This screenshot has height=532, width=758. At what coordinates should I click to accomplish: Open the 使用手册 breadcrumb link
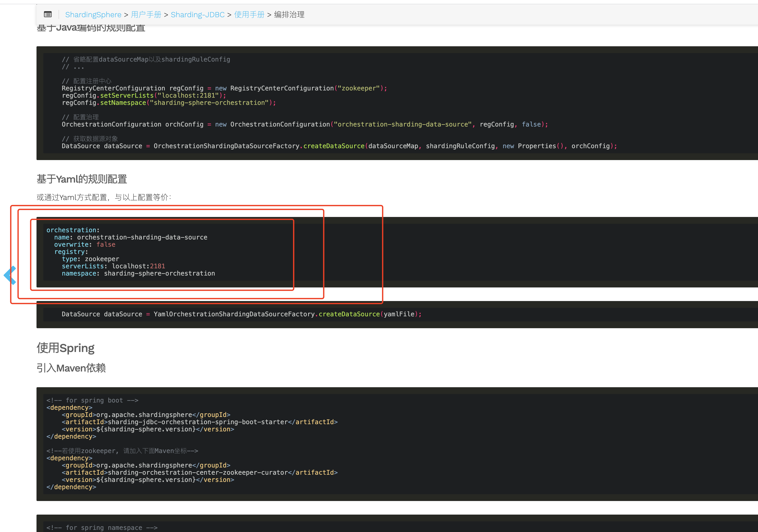tap(249, 14)
